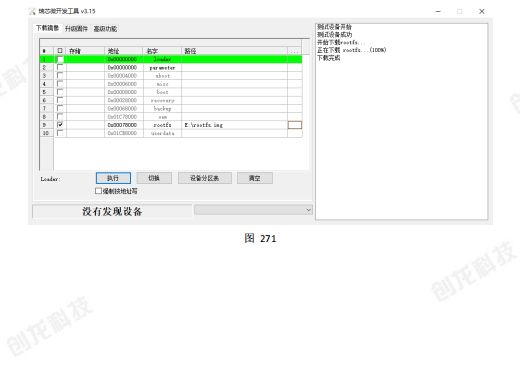Open the browse box in the rootfs row
This screenshot has height=370, width=520.
pos(295,125)
